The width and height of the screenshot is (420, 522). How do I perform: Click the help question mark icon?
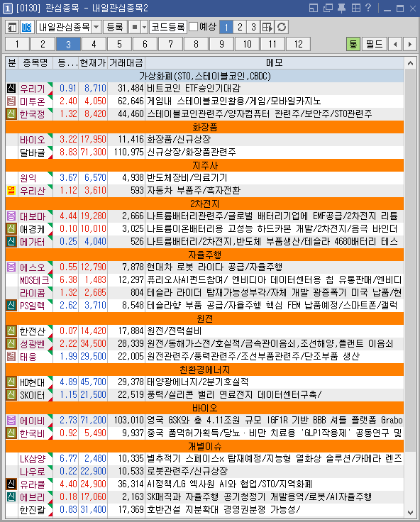pos(368,8)
